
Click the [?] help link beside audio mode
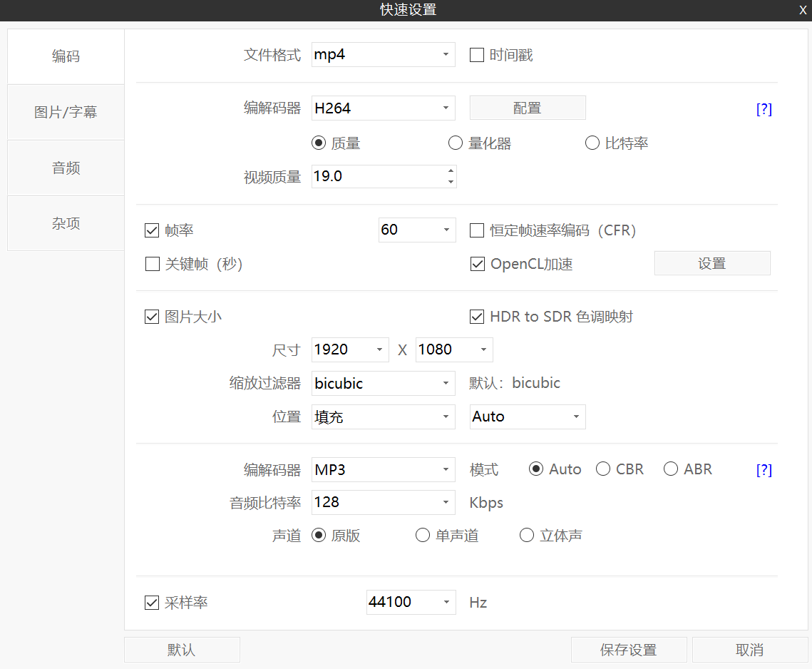[x=764, y=470]
